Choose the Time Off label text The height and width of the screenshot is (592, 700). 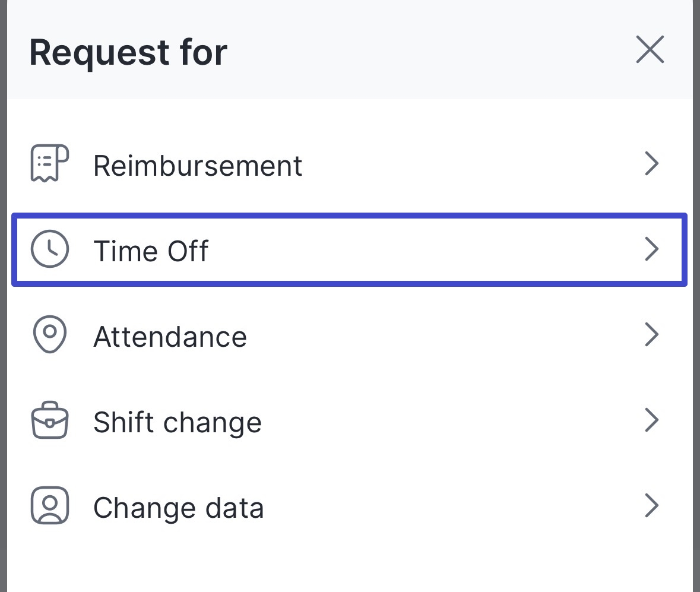tap(151, 251)
